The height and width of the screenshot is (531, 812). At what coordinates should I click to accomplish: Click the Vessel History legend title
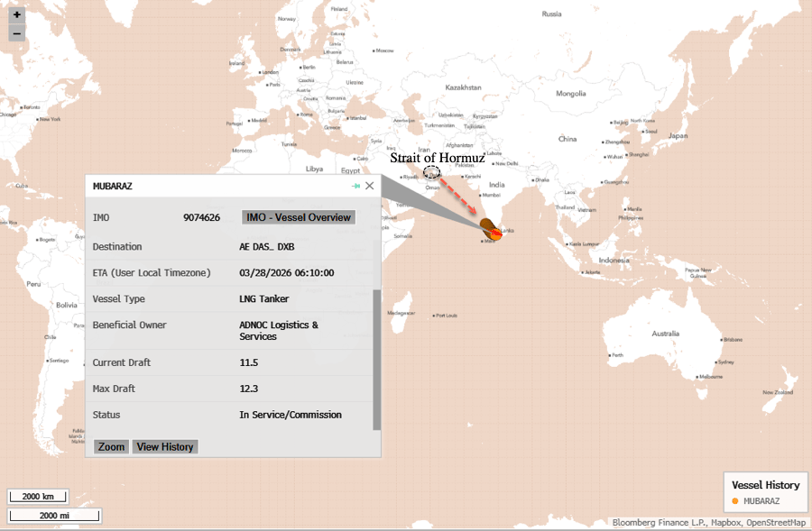pyautogui.click(x=765, y=485)
